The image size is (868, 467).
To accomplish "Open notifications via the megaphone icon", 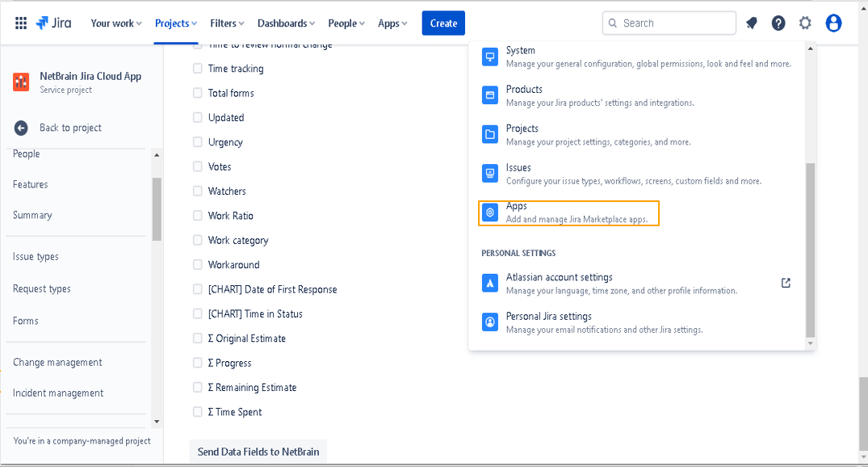I will (x=751, y=23).
